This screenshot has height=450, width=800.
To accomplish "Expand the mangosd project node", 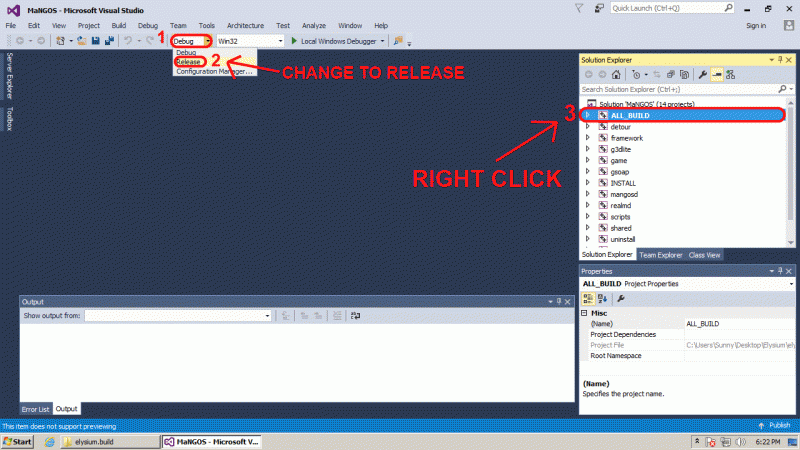I will tap(587, 194).
